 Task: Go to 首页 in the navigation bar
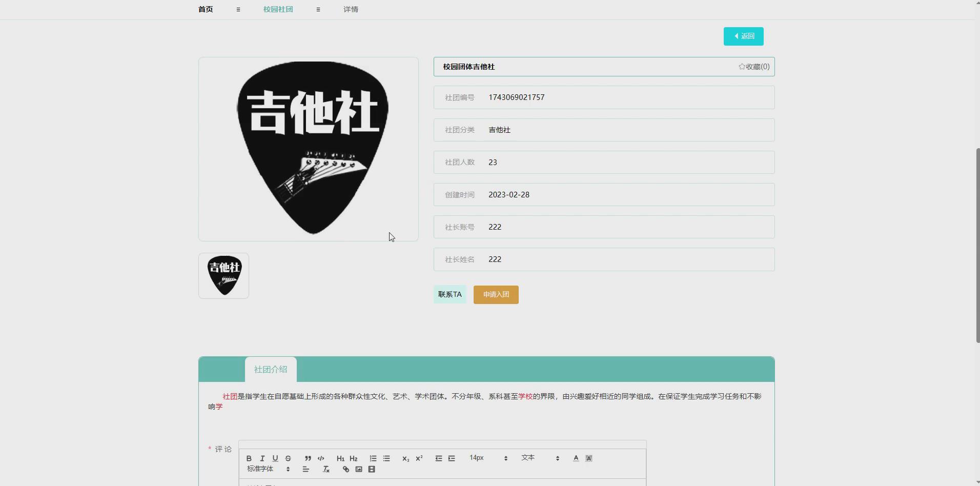[x=205, y=9]
